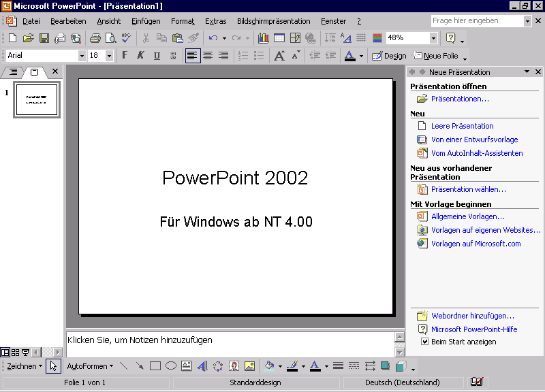Screen dimensions: 545x392
Task: Save using the floppy disk icon
Action: pyautogui.click(x=44, y=38)
